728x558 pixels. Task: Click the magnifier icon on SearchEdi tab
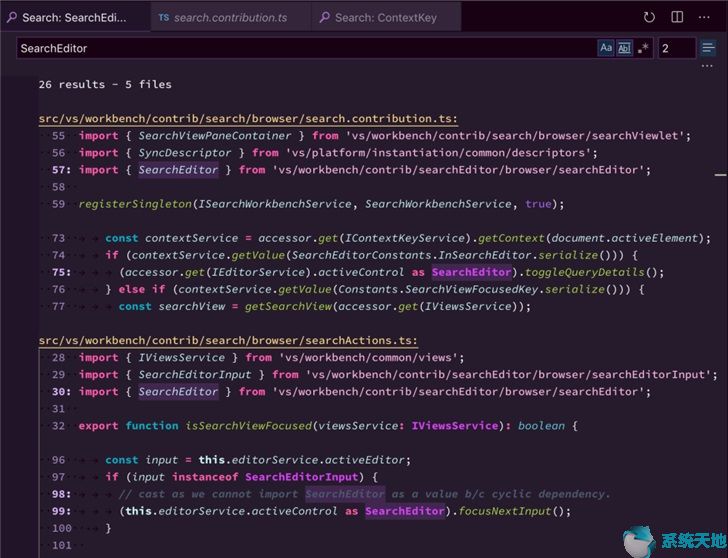click(12, 18)
